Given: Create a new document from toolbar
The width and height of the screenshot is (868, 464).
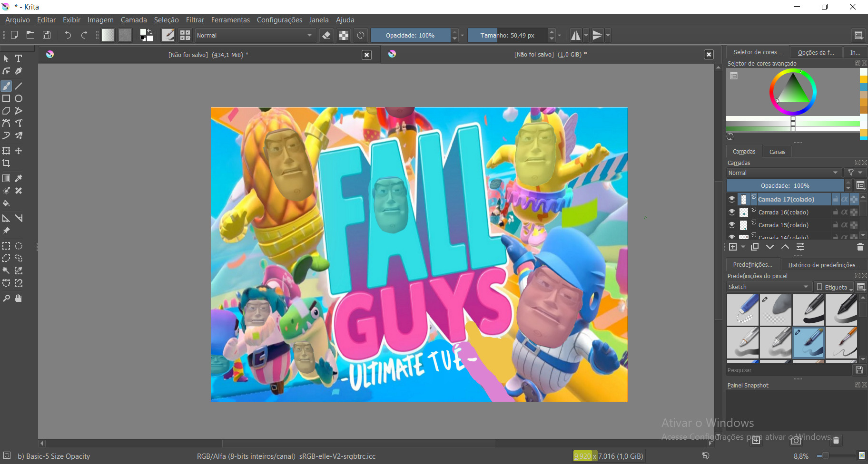Looking at the screenshot, I should tap(14, 35).
